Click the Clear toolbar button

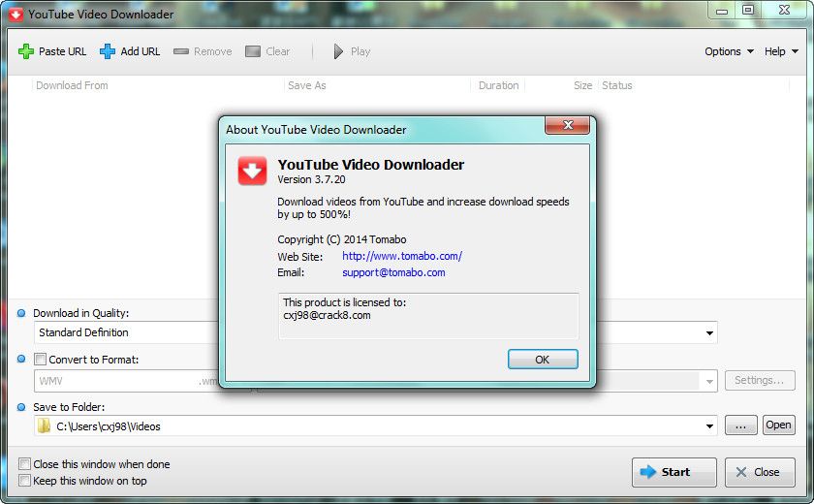coord(267,51)
